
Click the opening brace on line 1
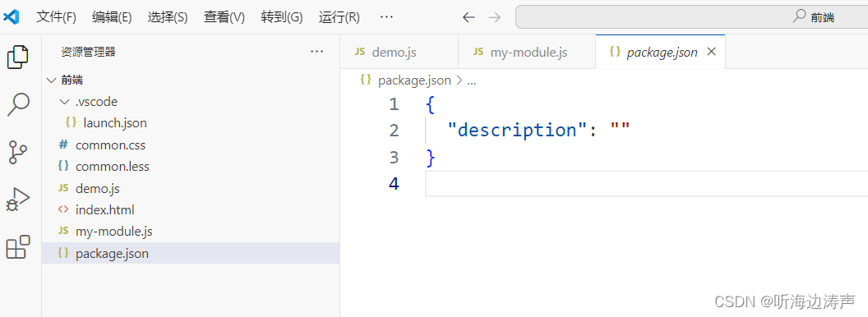(x=431, y=104)
